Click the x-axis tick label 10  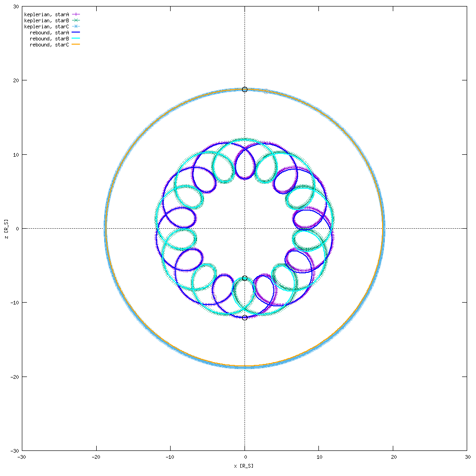(x=320, y=457)
